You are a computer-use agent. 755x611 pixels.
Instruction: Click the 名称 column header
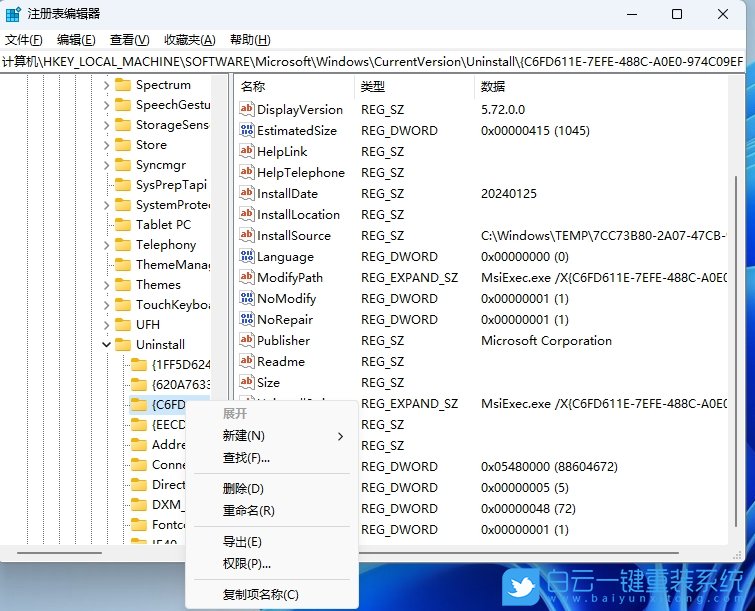coord(294,86)
